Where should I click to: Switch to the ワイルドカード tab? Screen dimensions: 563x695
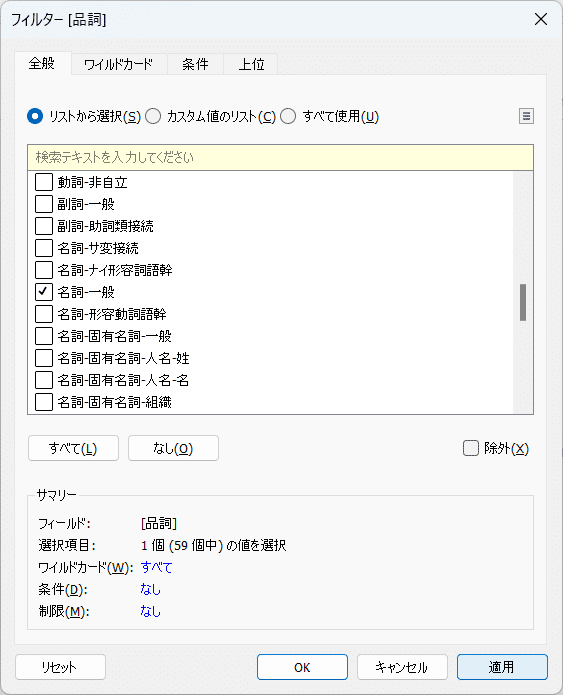[119, 64]
